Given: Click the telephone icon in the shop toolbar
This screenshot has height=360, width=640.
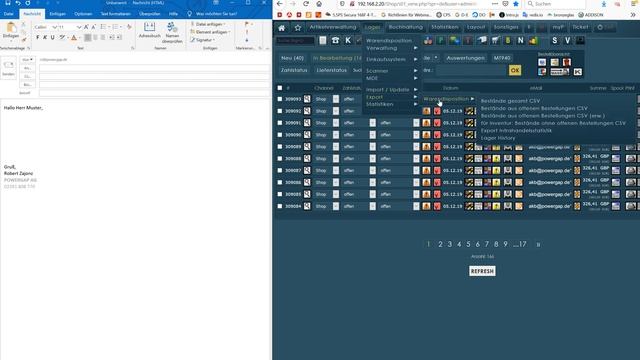Looking at the screenshot, I should (335, 40).
